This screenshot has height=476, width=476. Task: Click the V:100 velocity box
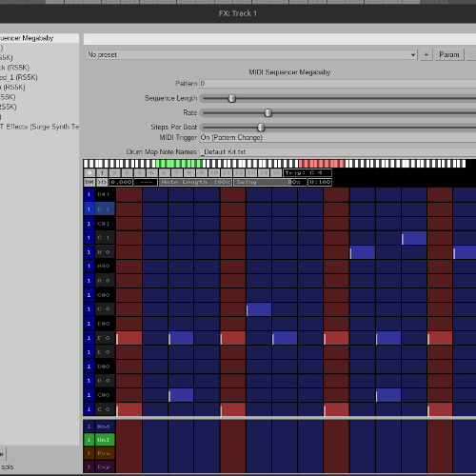(x=320, y=182)
